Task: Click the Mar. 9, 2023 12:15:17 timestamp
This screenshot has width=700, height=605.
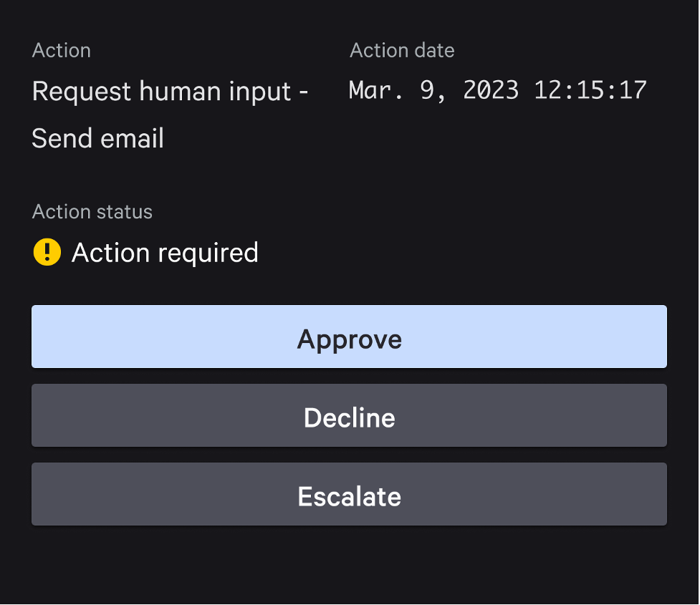Action: tap(498, 91)
